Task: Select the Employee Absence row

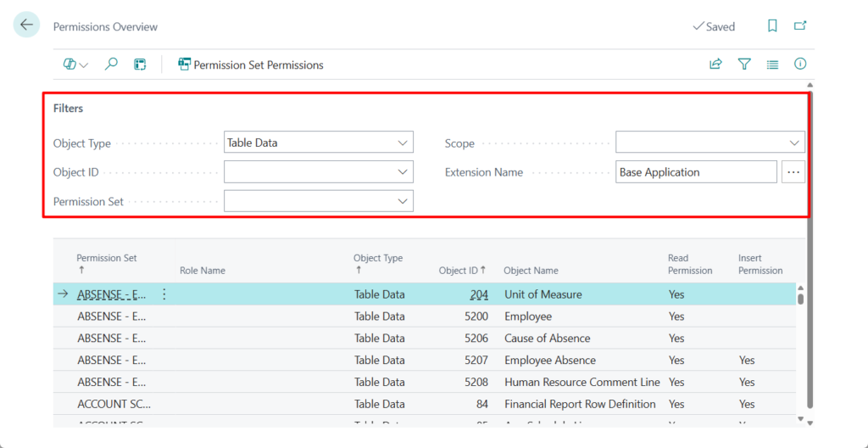Action: tap(549, 360)
